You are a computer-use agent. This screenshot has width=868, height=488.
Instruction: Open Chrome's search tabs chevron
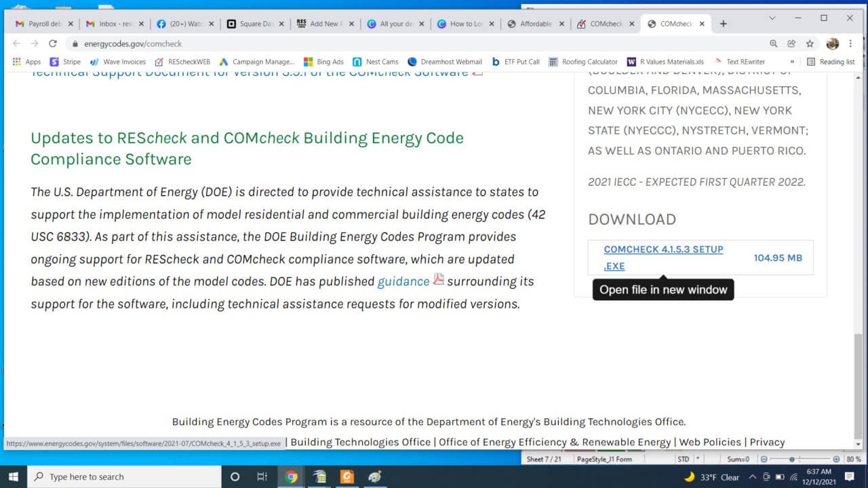pyautogui.click(x=772, y=18)
